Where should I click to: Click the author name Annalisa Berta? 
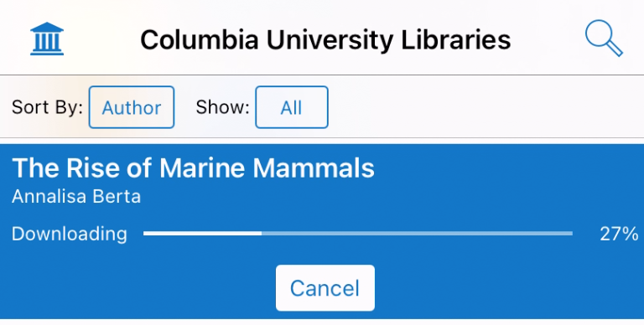pos(76,197)
